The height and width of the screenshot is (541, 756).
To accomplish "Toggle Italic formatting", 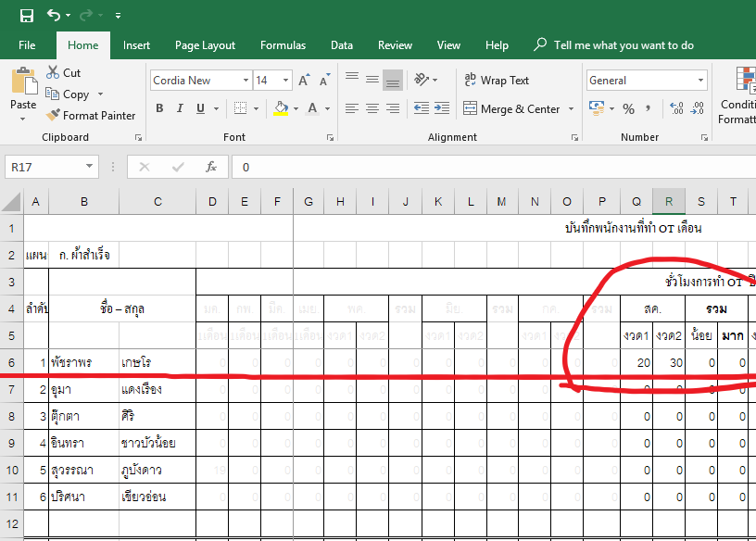I will tap(181, 109).
